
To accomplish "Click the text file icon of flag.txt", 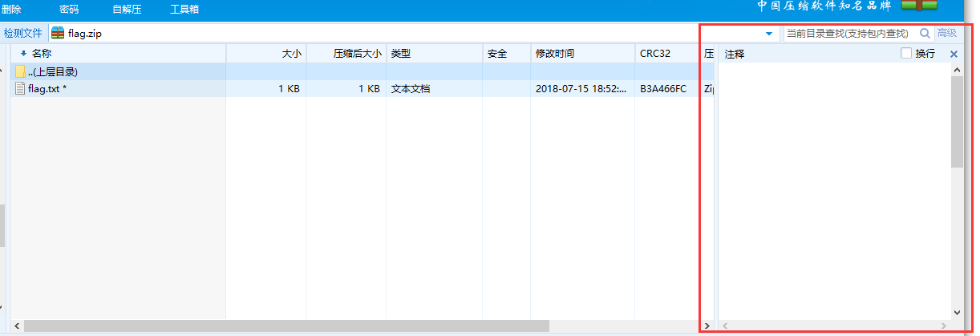I will pyautogui.click(x=20, y=89).
